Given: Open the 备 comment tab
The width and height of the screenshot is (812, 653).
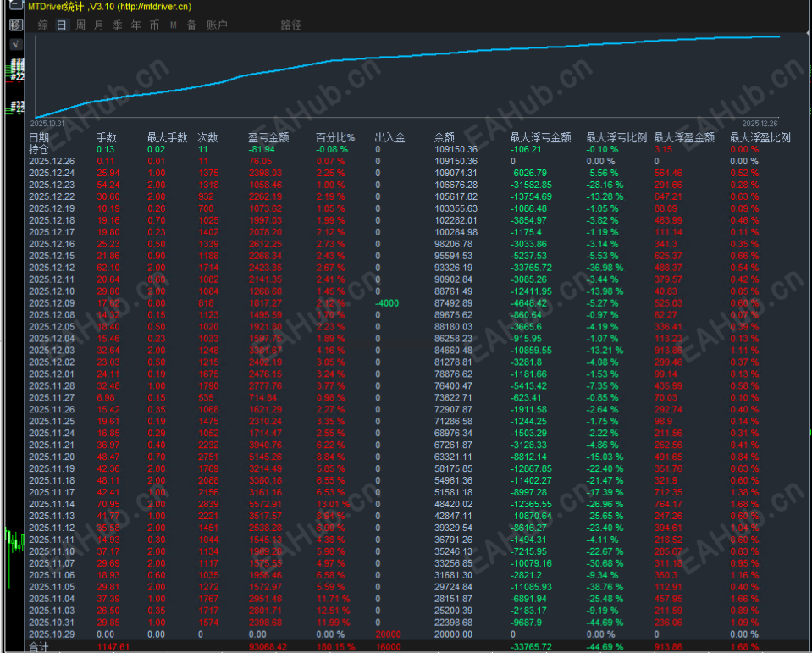Looking at the screenshot, I should pos(191,25).
